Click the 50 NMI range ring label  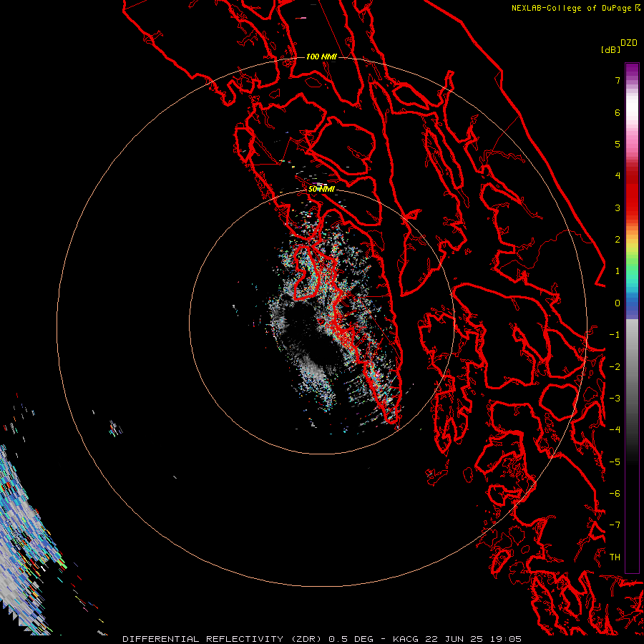[x=321, y=189]
